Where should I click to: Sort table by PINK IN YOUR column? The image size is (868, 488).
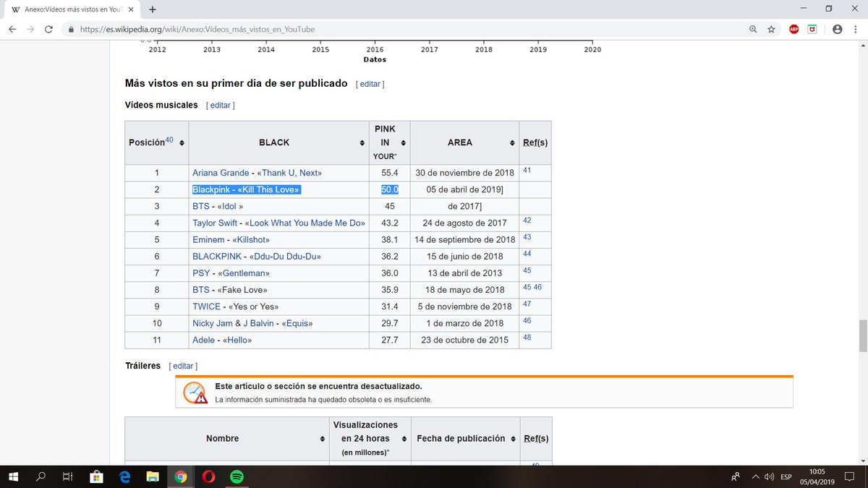click(404, 142)
